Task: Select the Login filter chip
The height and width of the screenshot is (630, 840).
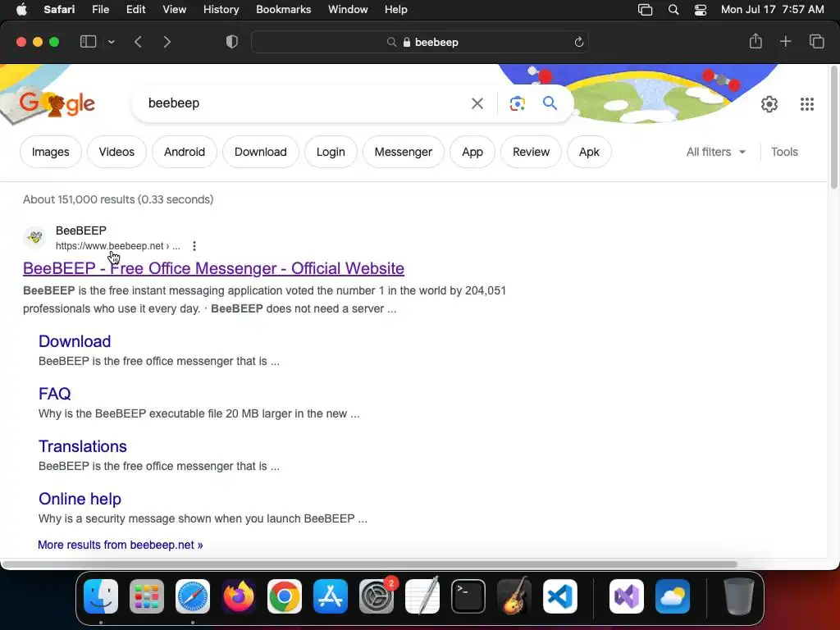Action: (x=331, y=152)
